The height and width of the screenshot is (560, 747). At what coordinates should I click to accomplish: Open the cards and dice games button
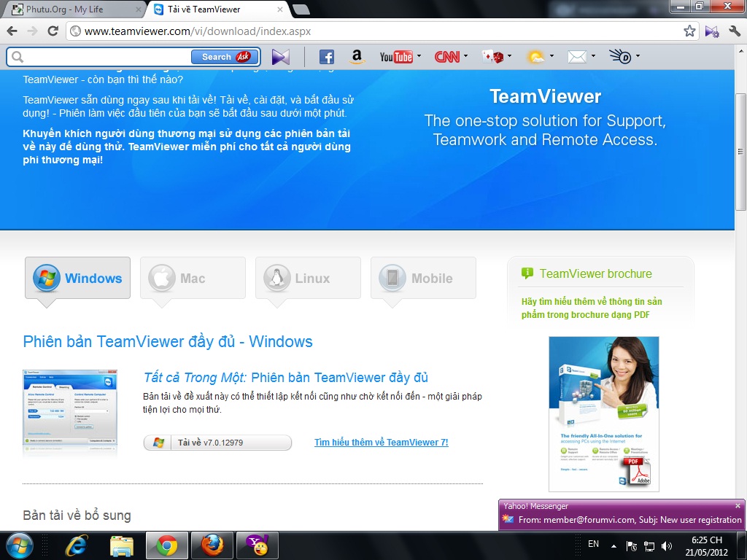coord(492,57)
